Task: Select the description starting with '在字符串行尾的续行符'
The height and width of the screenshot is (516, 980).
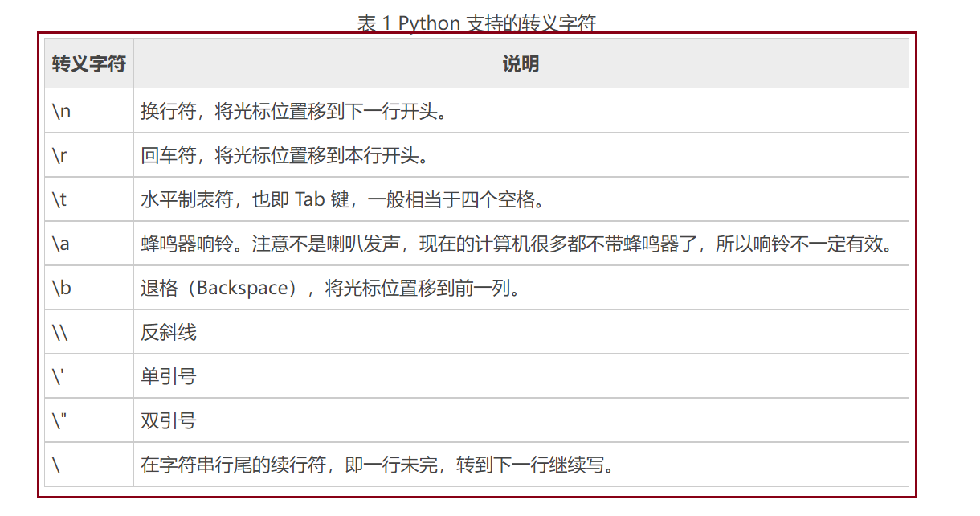Action: [x=378, y=465]
